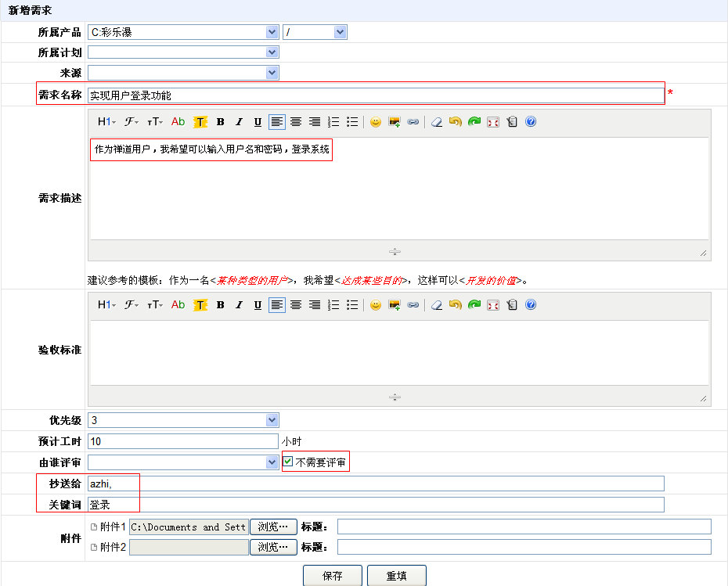The height and width of the screenshot is (586, 728).
Task: Insert bullet list in the 验收标准 editor
Action: (352, 305)
